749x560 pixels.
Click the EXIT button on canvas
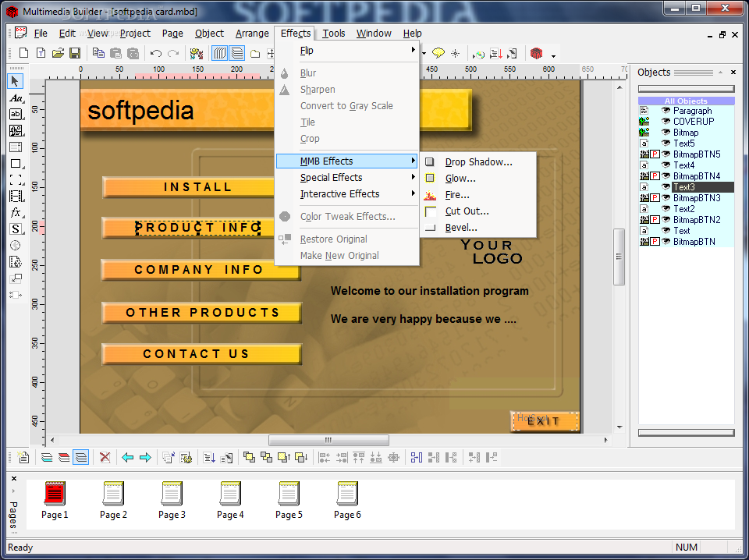(x=545, y=421)
